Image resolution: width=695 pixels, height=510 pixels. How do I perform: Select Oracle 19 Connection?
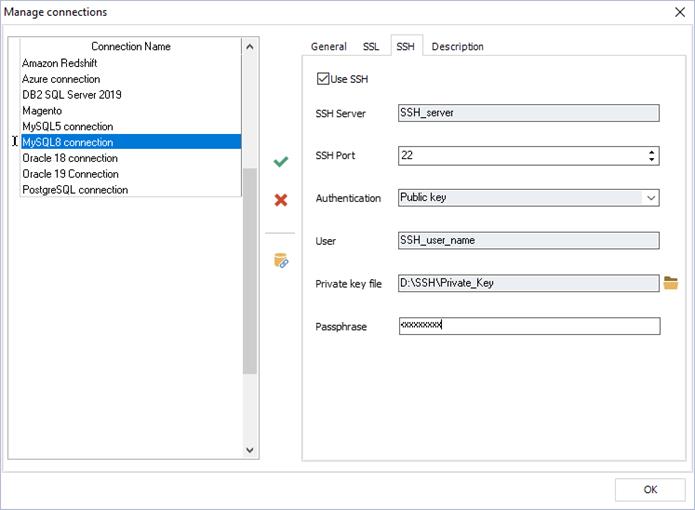click(131, 174)
